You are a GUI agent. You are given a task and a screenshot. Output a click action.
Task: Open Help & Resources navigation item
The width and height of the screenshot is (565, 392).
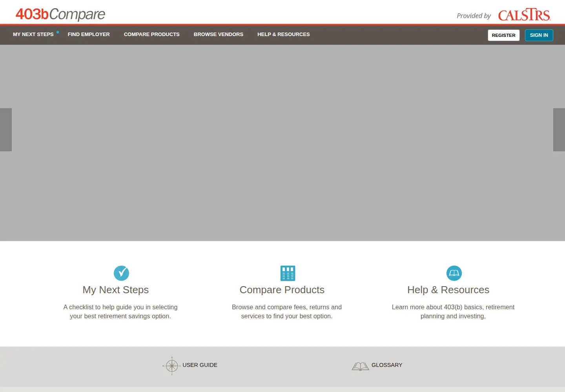click(284, 34)
